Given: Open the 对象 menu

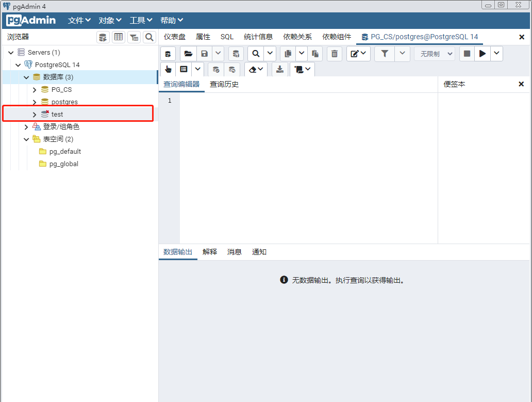Looking at the screenshot, I should [110, 20].
